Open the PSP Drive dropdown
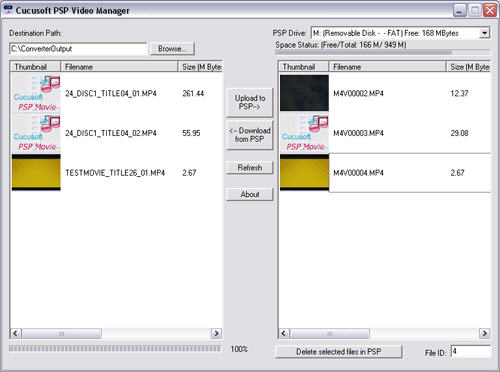 click(x=485, y=33)
